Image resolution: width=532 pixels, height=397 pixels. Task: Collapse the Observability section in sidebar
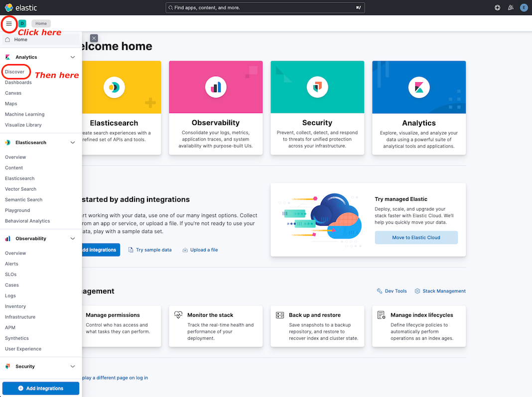[73, 238]
